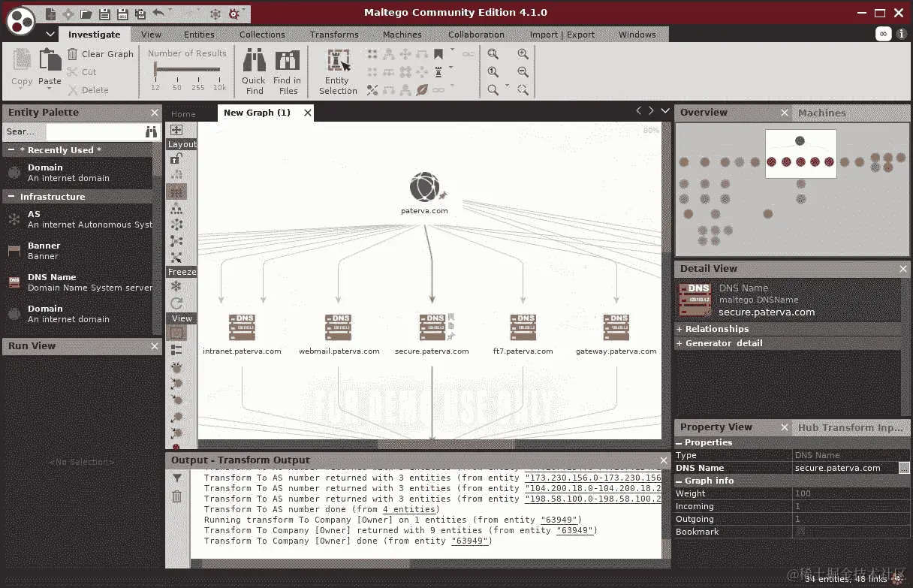Open the "63949" entity link in last output line
The width and height of the screenshot is (913, 588).
point(471,541)
